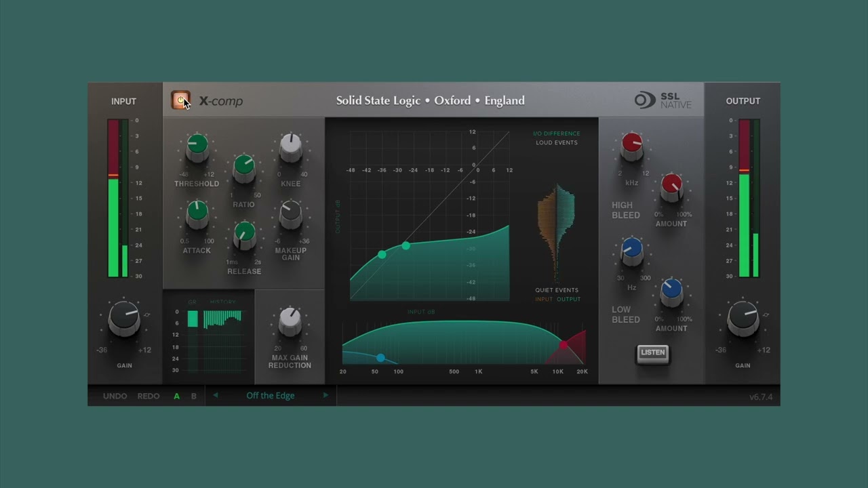Click the left threshold node on transfer curve
Image resolution: width=868 pixels, height=488 pixels.
tap(382, 254)
